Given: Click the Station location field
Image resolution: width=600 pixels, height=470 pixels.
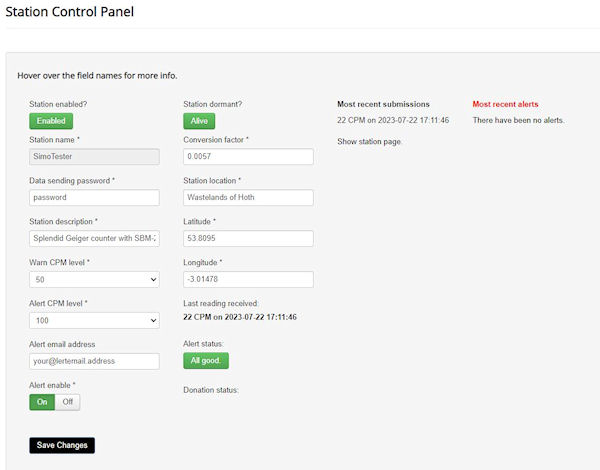Looking at the screenshot, I should click(x=248, y=197).
